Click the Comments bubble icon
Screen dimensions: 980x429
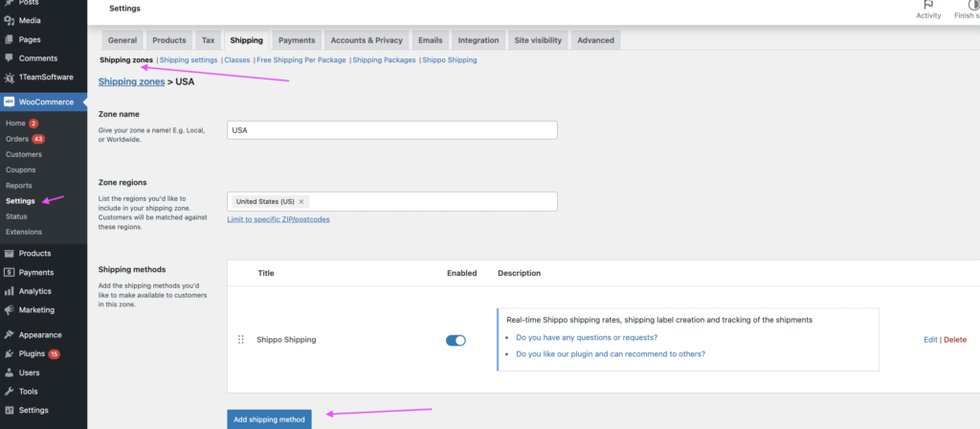coord(9,58)
